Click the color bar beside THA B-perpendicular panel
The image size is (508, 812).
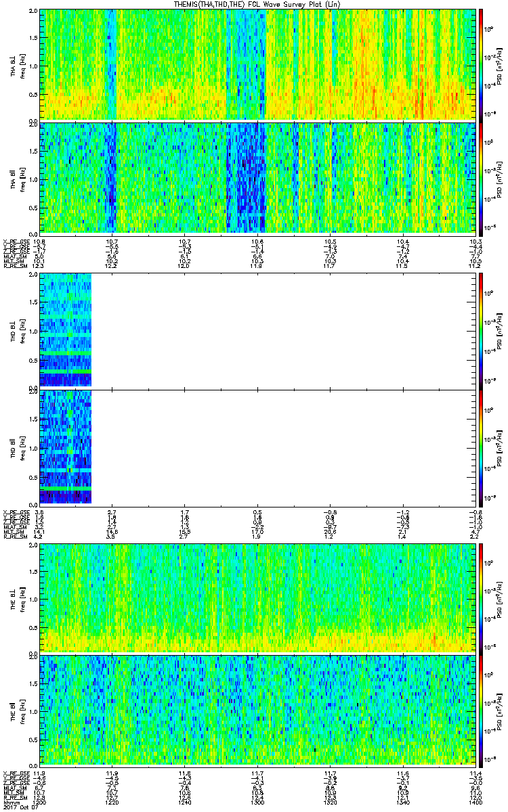pyautogui.click(x=482, y=64)
